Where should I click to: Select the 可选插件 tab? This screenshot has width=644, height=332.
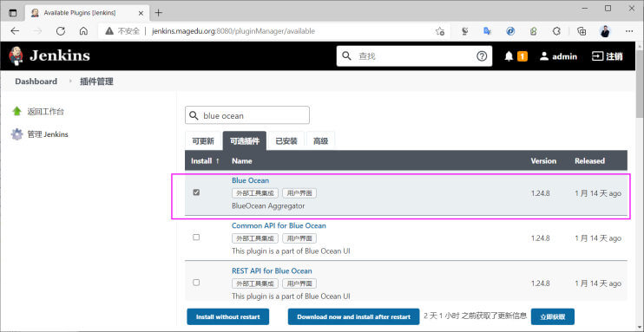pos(245,141)
